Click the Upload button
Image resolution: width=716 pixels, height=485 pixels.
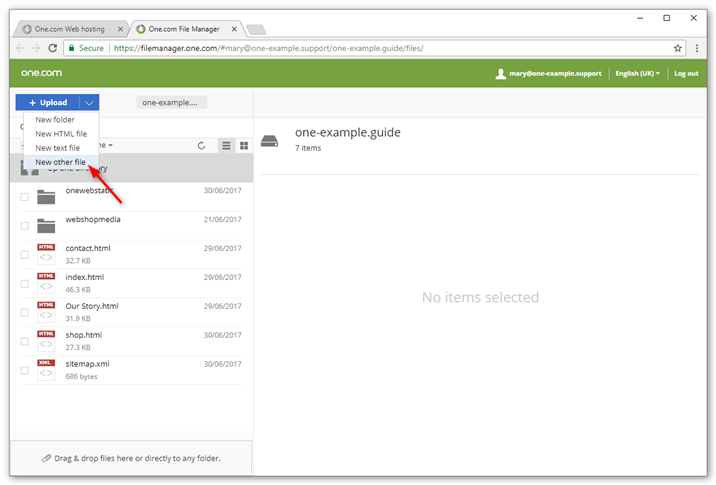48,103
